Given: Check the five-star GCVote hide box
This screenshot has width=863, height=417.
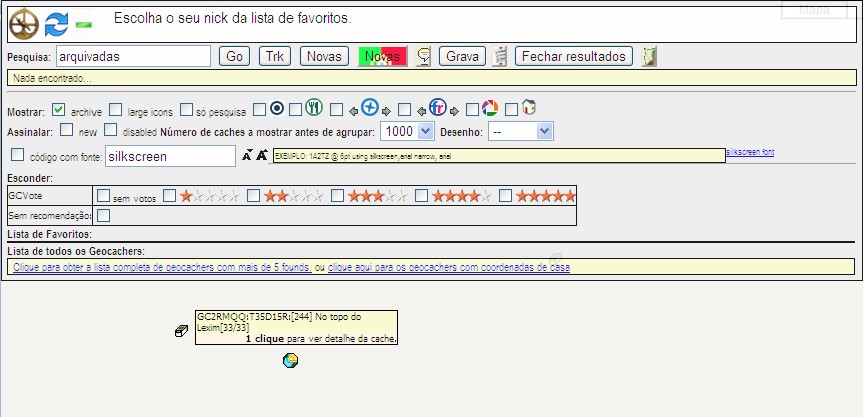Looking at the screenshot, I should [x=505, y=196].
